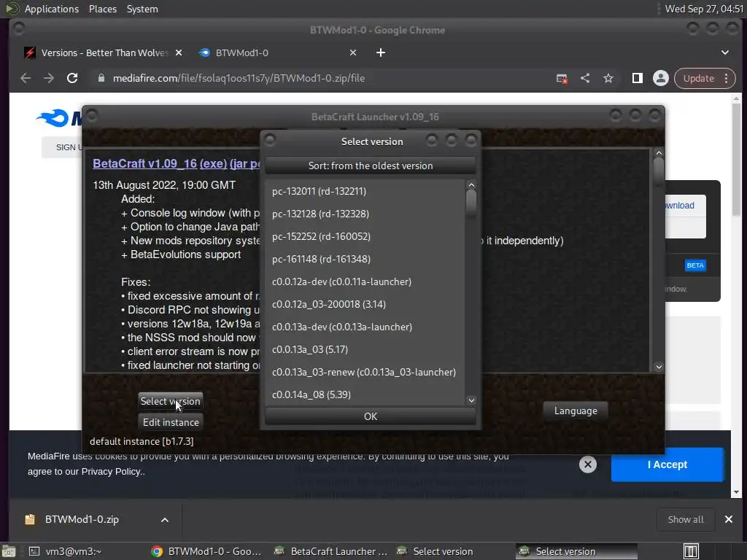Click version list scroll up arrow

tap(471, 184)
